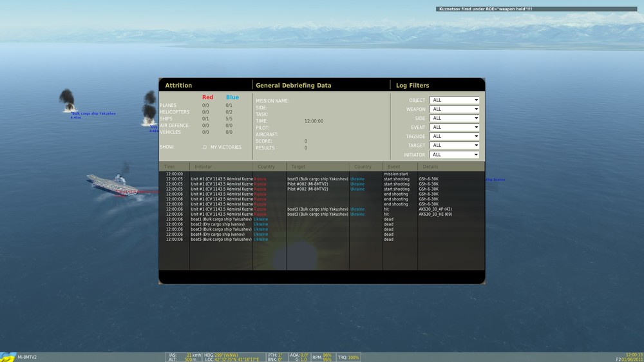Select the "mission start" log entry
Screen dimensions: 644x362
point(321,174)
